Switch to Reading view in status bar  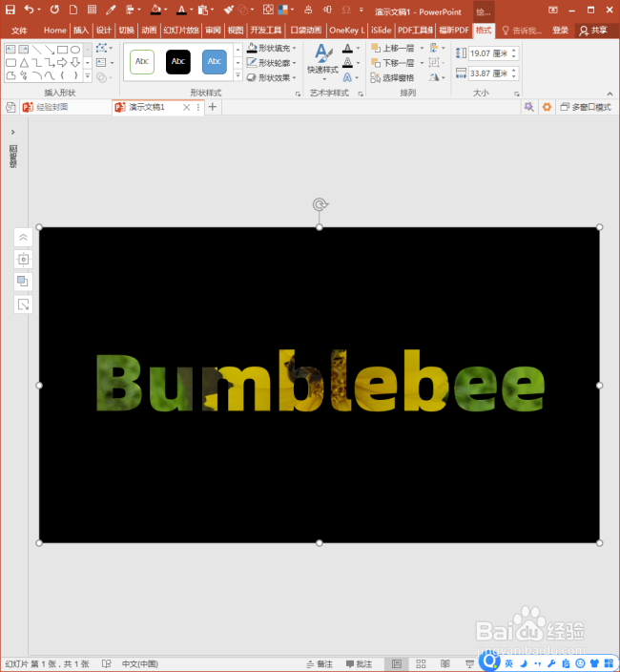[445, 663]
